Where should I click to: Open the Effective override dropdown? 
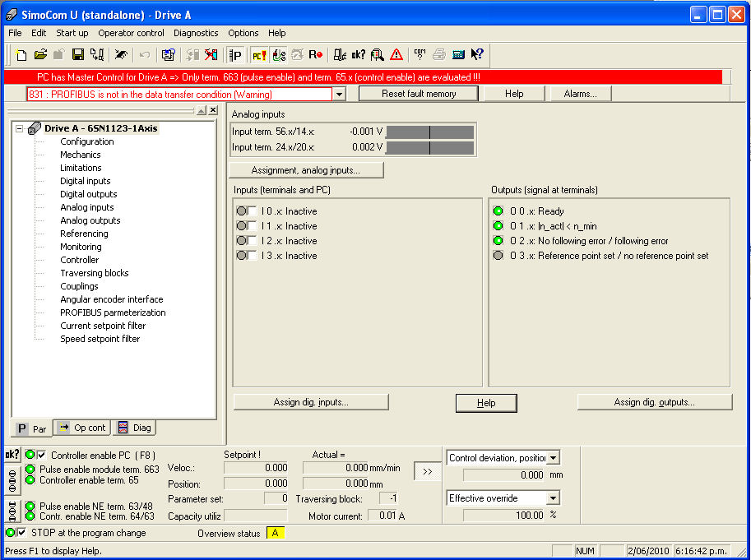(554, 498)
